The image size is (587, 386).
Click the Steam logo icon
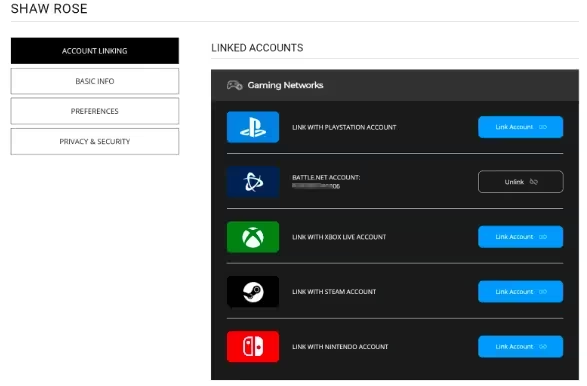[253, 292]
